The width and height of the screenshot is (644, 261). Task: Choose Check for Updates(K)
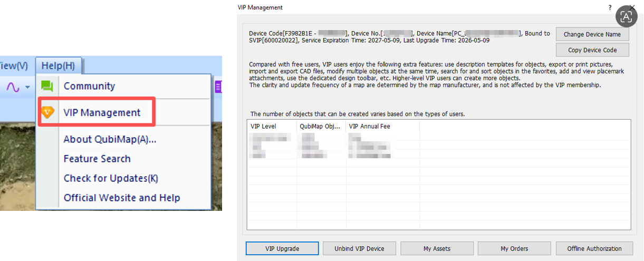[111, 178]
